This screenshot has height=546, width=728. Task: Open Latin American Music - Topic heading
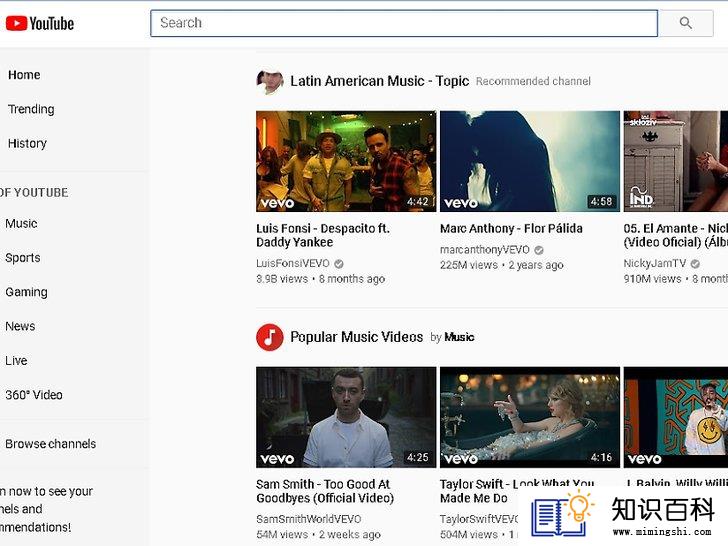click(380, 81)
